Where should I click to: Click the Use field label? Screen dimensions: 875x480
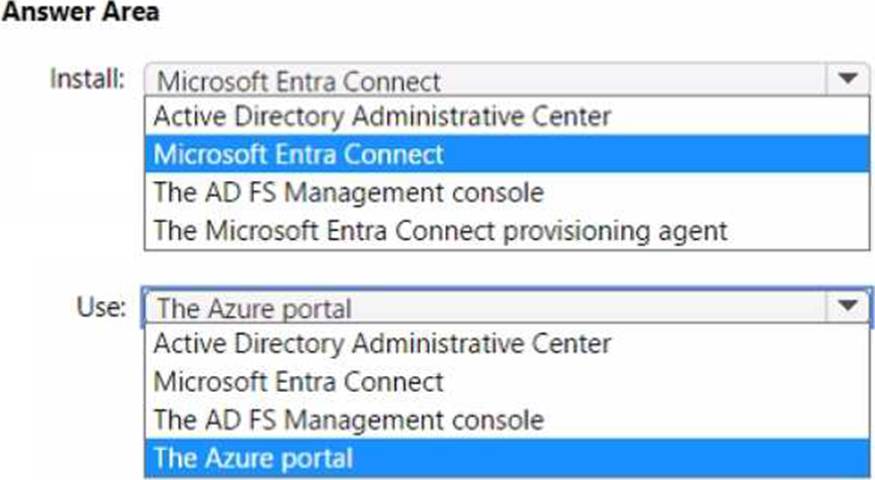click(101, 306)
